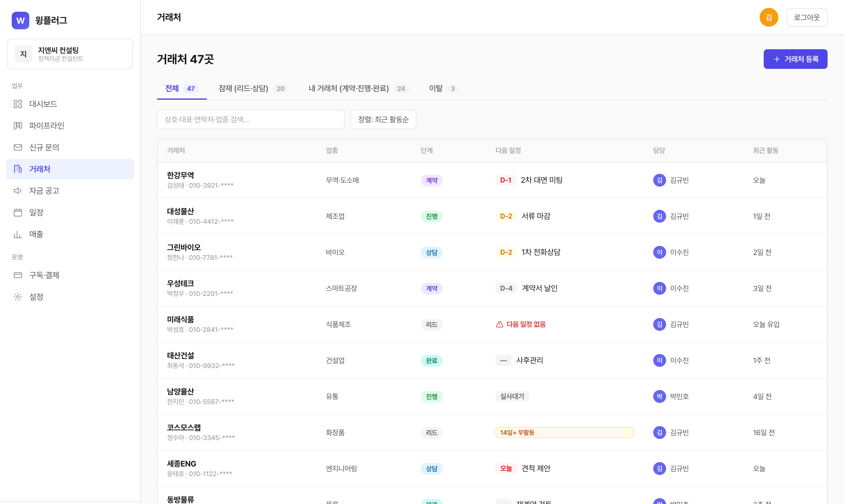Click 이수진 avatar in 그린바이오 row
Screen dimensions: 844x504
[659, 252]
